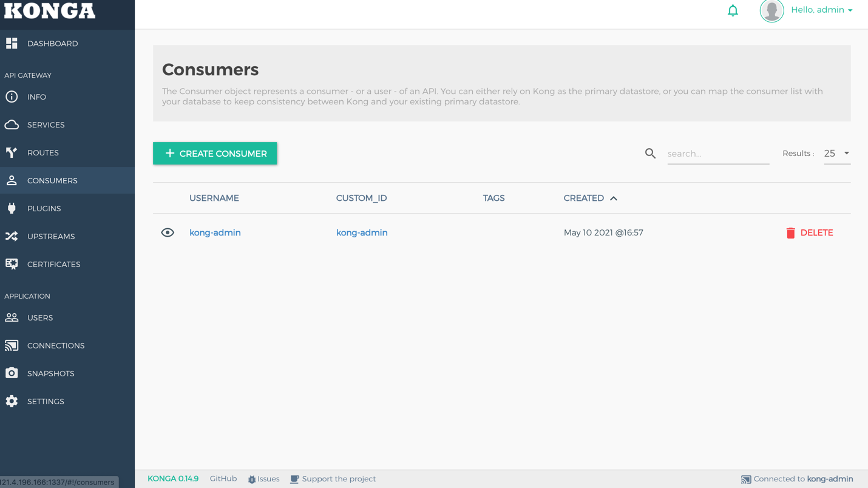Click the May 10 2021 @16:57 date cell
Image resolution: width=868 pixels, height=488 pixels.
[603, 232]
